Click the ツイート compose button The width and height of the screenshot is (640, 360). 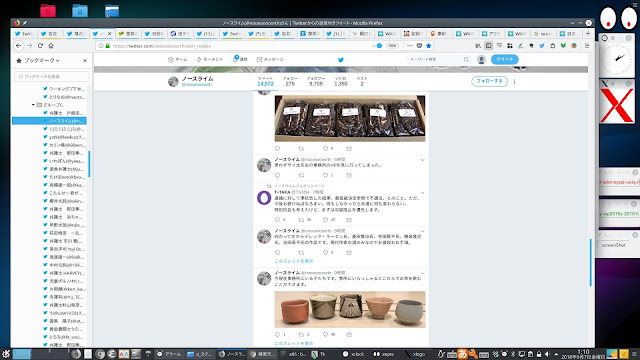pos(504,60)
